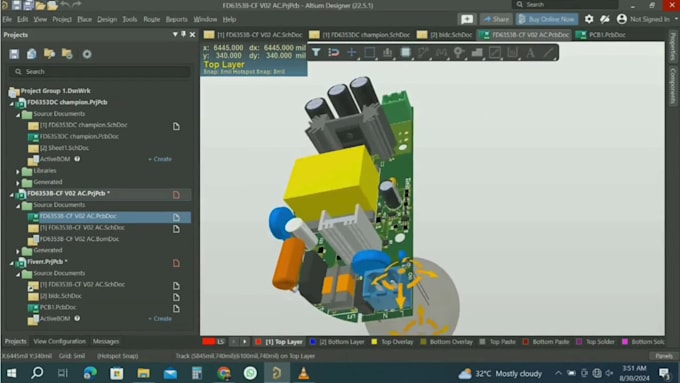Expand Generated folder under FD6353B-CF V02 AC

[18, 251]
